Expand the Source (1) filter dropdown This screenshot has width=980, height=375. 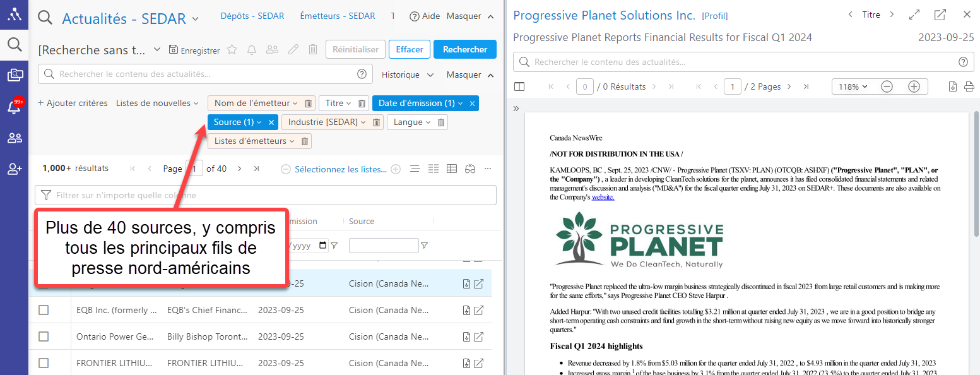pyautogui.click(x=259, y=122)
